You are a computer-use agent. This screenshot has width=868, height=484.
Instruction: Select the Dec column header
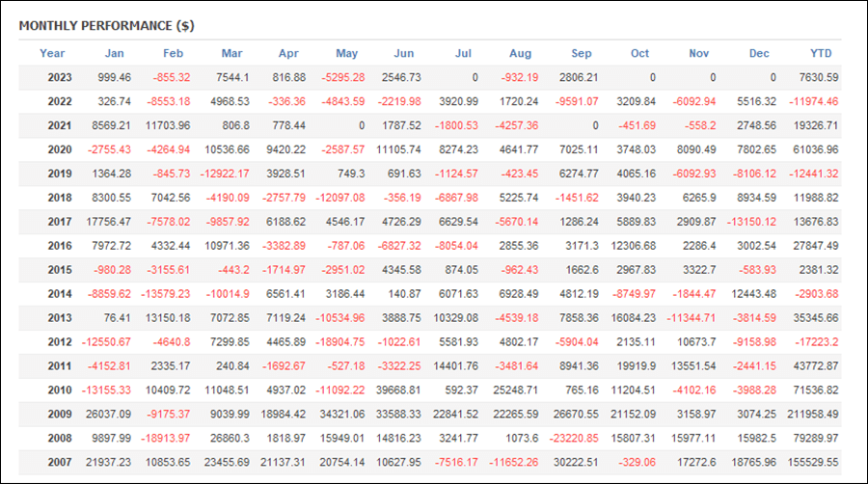(x=759, y=54)
